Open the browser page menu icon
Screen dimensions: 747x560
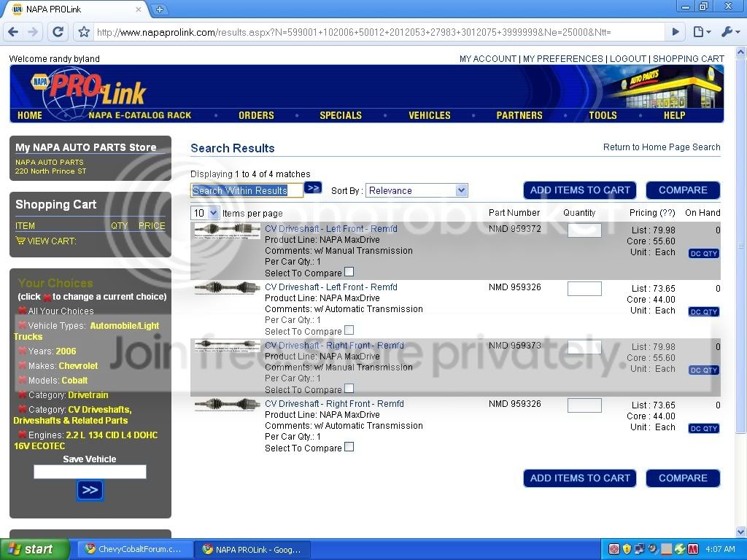[702, 32]
